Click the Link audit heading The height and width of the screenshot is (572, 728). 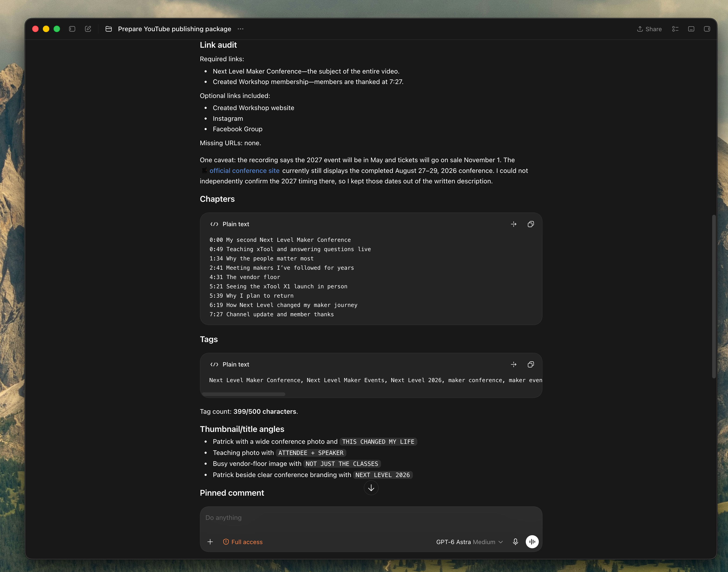[x=218, y=45]
